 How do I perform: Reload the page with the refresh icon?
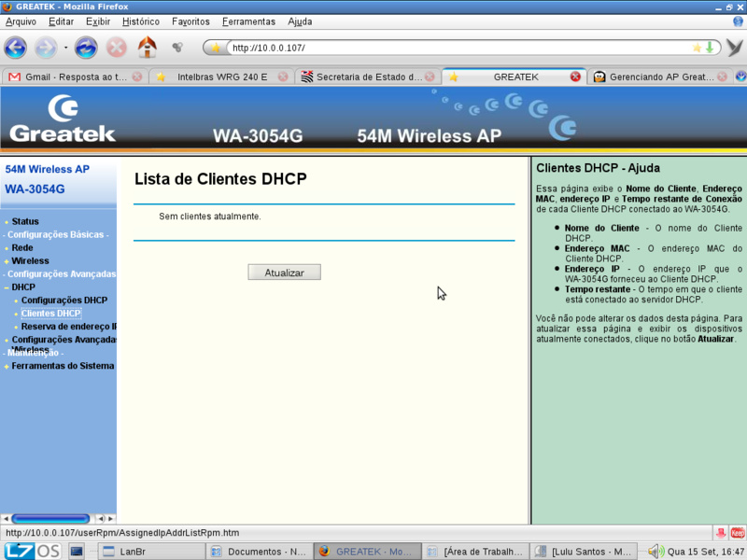(x=86, y=48)
